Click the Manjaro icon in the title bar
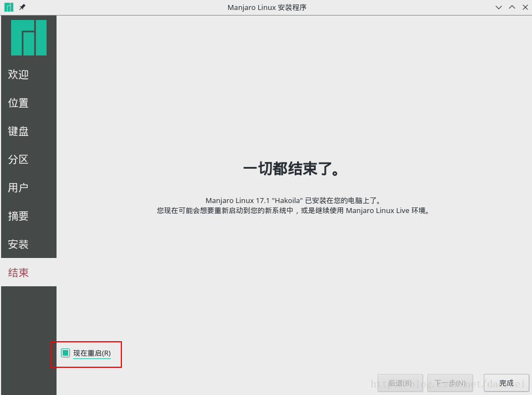The height and width of the screenshot is (395, 532). [9, 7]
